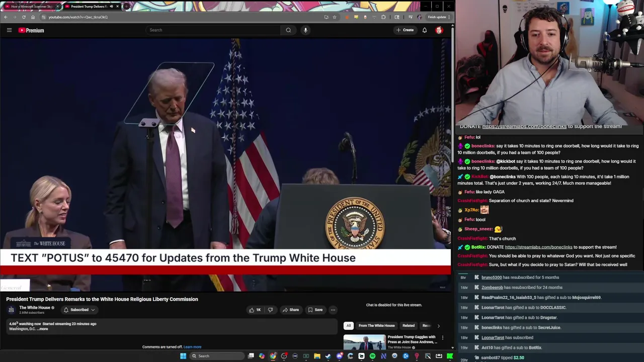The width and height of the screenshot is (644, 362).
Task: Click the browser home button
Action: point(33,17)
